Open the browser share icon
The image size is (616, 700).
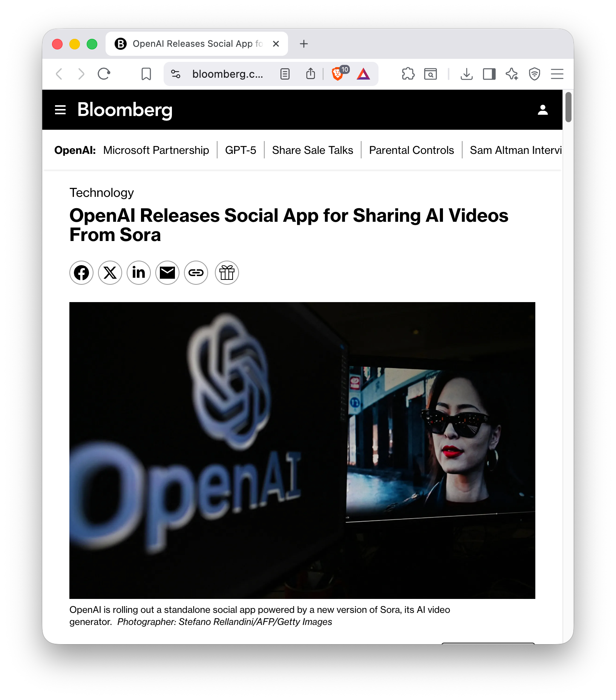click(x=311, y=74)
